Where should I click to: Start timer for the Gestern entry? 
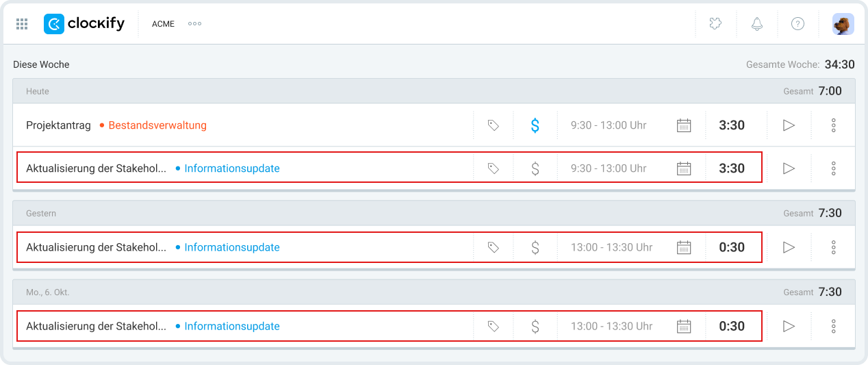789,247
